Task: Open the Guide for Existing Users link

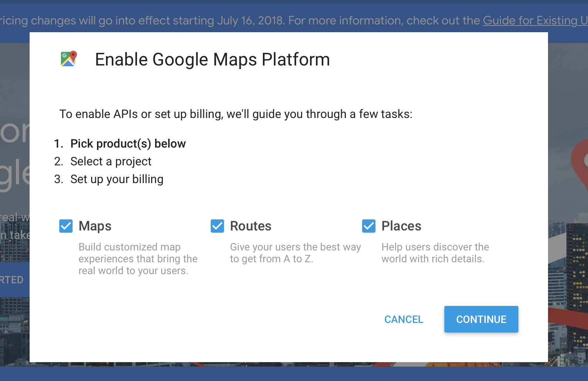Action: click(x=535, y=20)
